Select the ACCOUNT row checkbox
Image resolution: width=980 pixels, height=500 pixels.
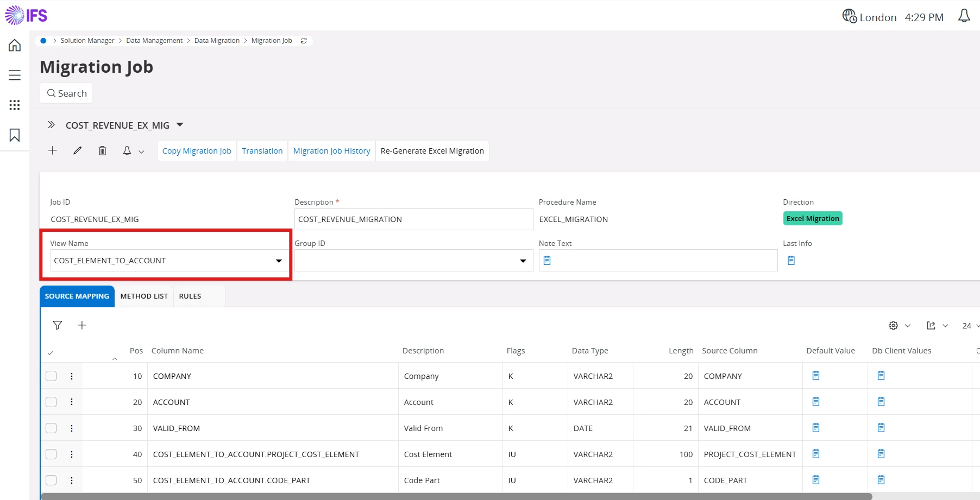[51, 402]
